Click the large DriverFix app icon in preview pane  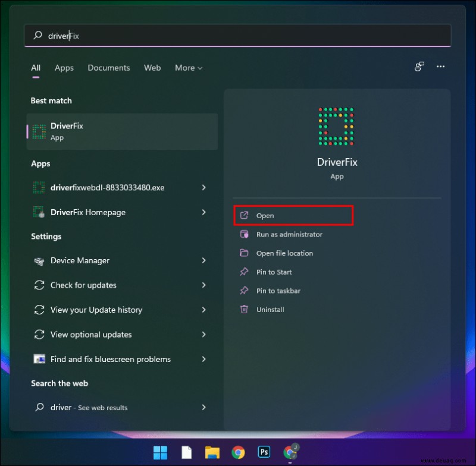coord(336,127)
